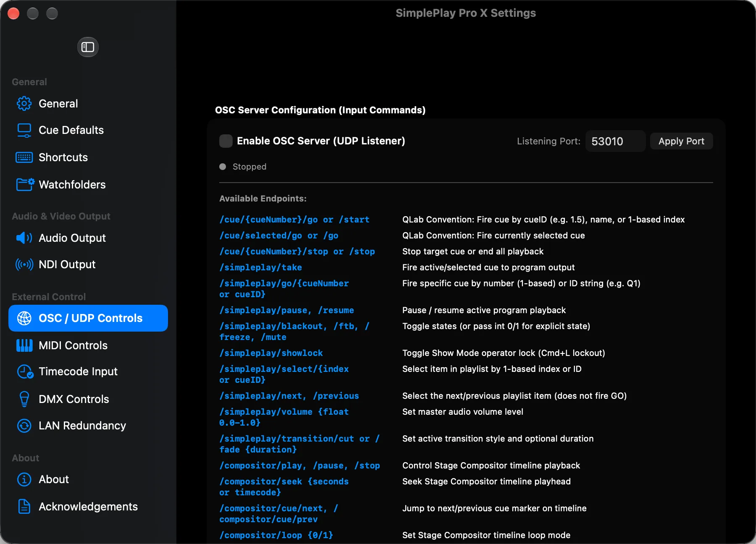The width and height of the screenshot is (756, 544).
Task: Click the Timecode Input clock icon
Action: (25, 371)
